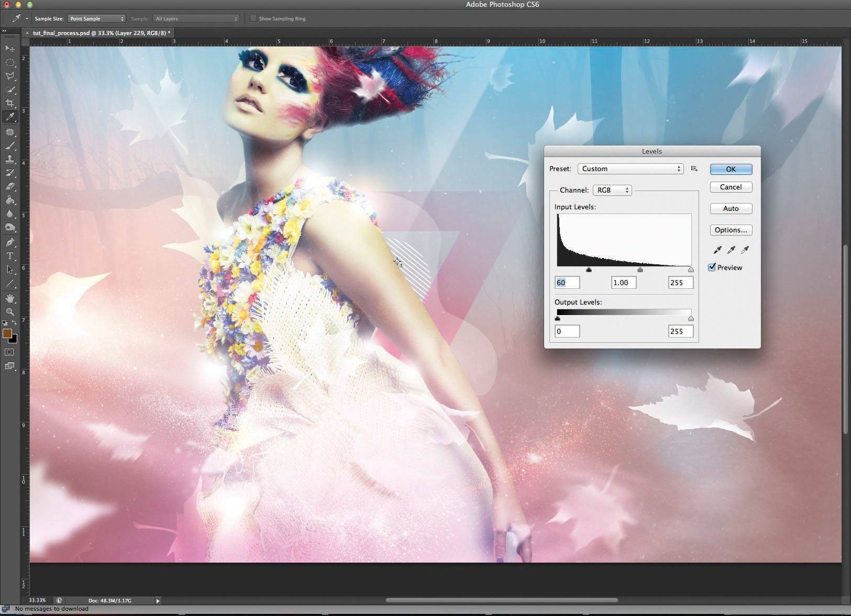The width and height of the screenshot is (851, 616).
Task: Pick the black point eyedropper in Levels
Action: point(717,250)
